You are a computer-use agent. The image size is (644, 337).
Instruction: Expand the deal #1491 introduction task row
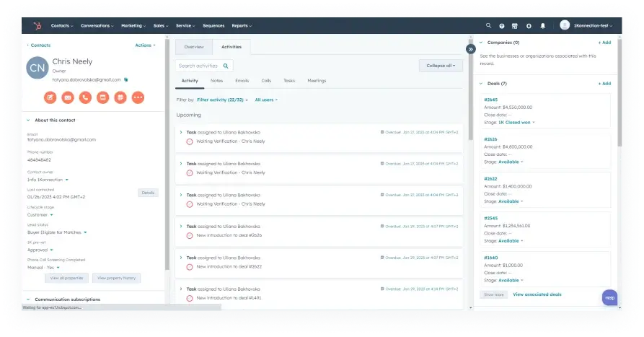click(x=181, y=289)
